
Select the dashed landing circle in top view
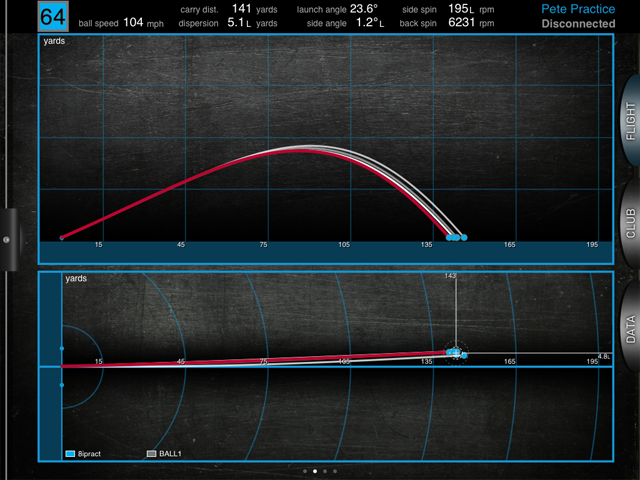pyautogui.click(x=455, y=353)
